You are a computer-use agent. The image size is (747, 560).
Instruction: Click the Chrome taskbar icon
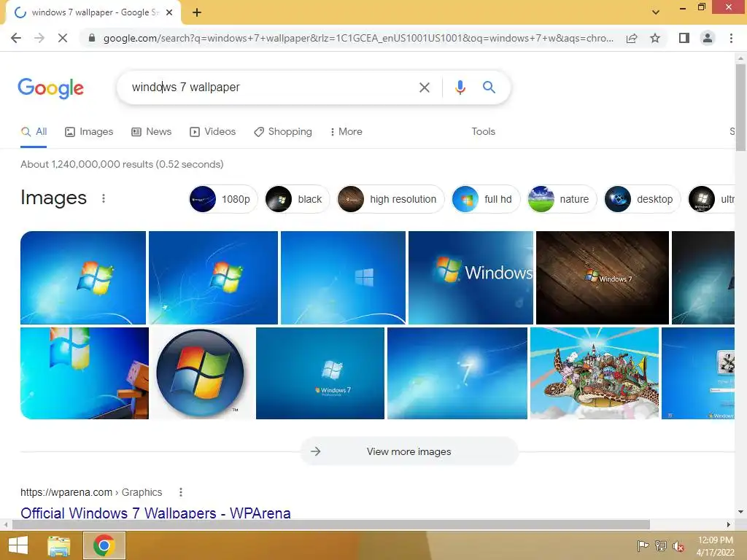(x=104, y=545)
